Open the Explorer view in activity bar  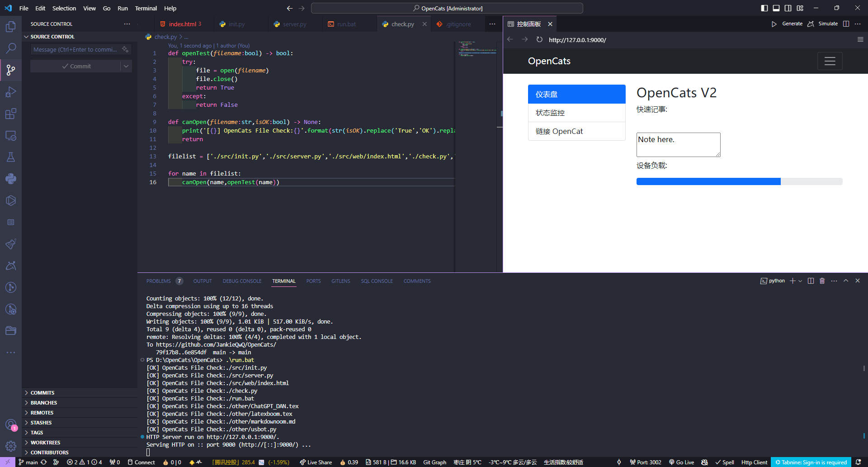(x=11, y=27)
